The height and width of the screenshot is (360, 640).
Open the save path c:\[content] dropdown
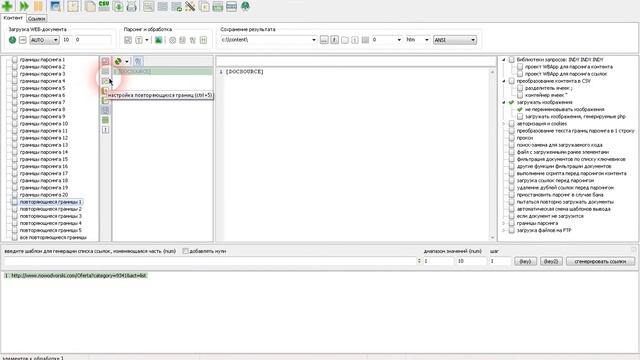pyautogui.click(x=313, y=40)
